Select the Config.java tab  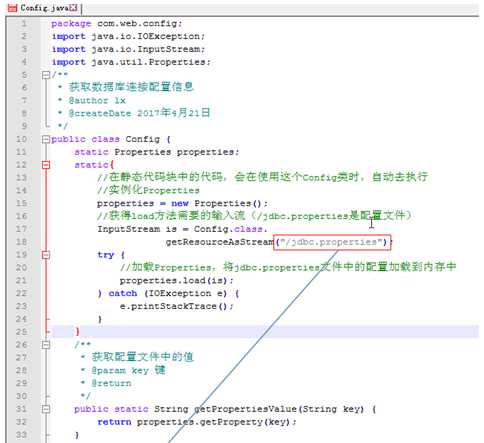coord(44,8)
